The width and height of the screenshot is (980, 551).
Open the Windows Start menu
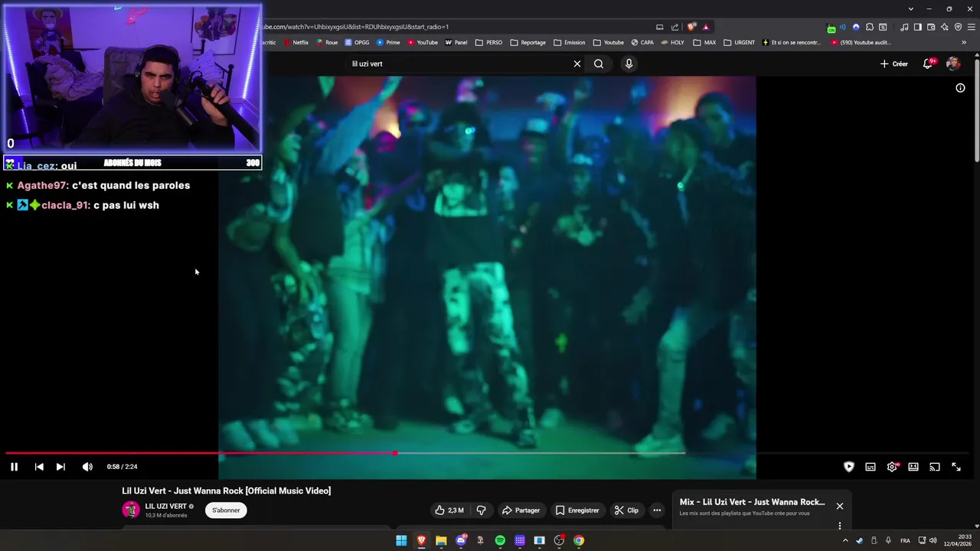click(x=401, y=540)
